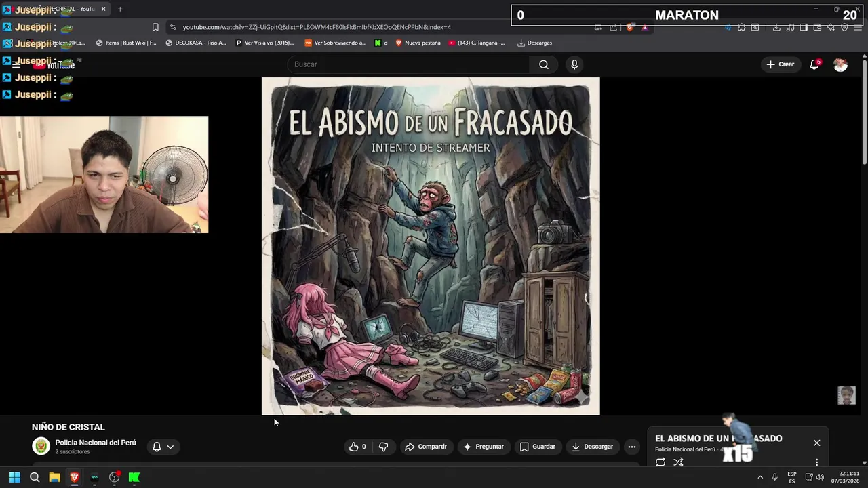Viewport: 868px width, 488px height.
Task: Open Windows taskbar search
Action: click(x=35, y=477)
